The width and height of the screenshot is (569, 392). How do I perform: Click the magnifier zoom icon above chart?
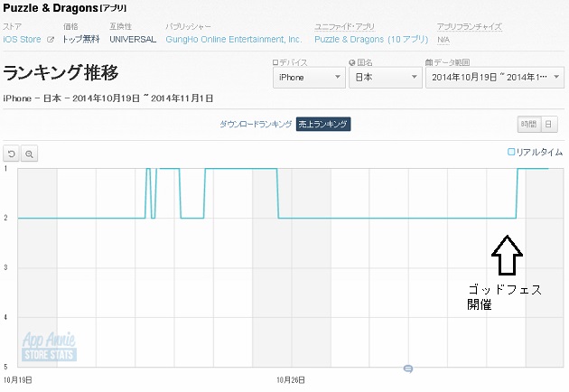29,154
